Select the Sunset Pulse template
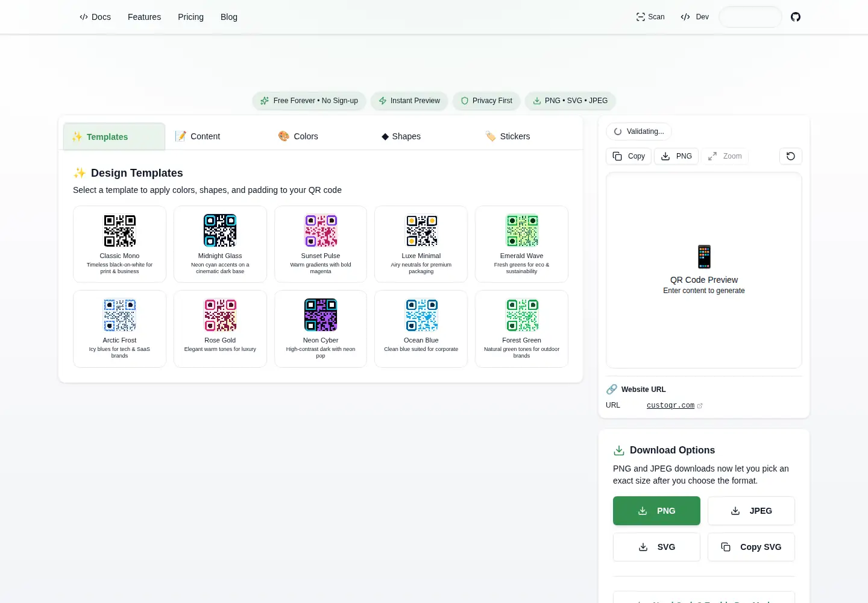 [321, 244]
